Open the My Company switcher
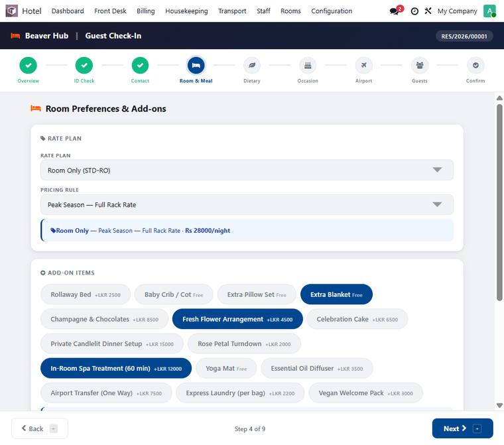Viewport: 504px width, 445px height. pyautogui.click(x=457, y=11)
